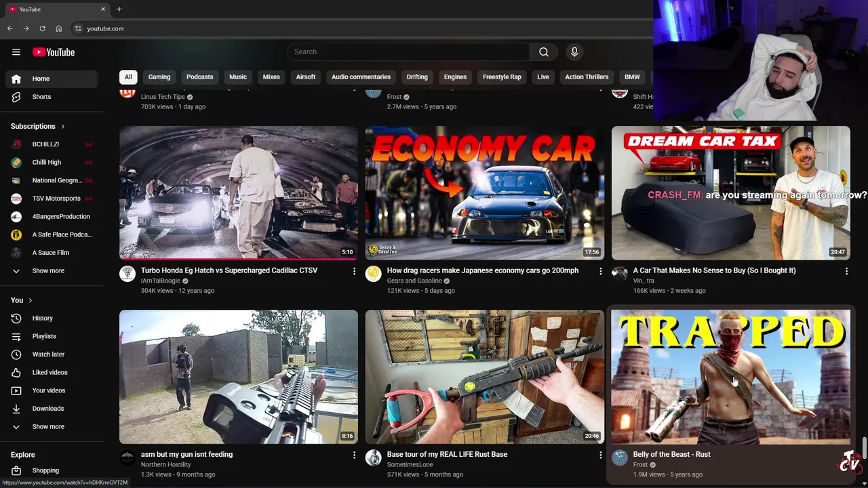Select the Audio commentaries filter chip
The image size is (868, 488).
(361, 77)
